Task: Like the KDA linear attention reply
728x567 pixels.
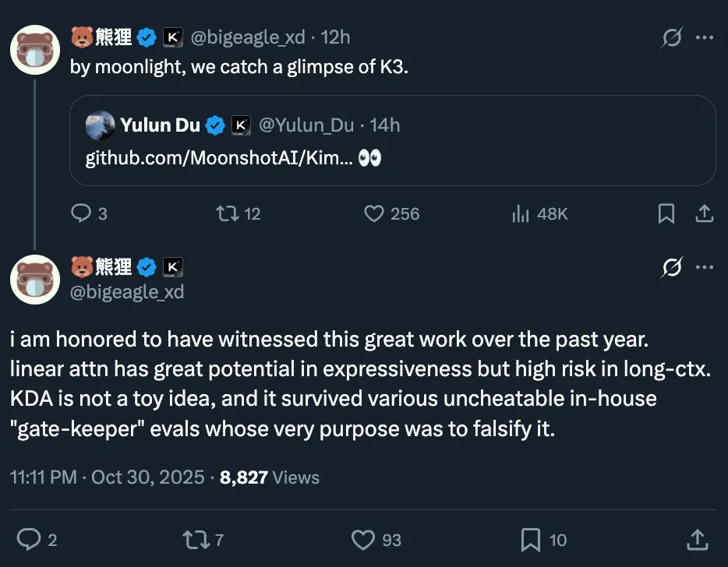Action: [363, 540]
